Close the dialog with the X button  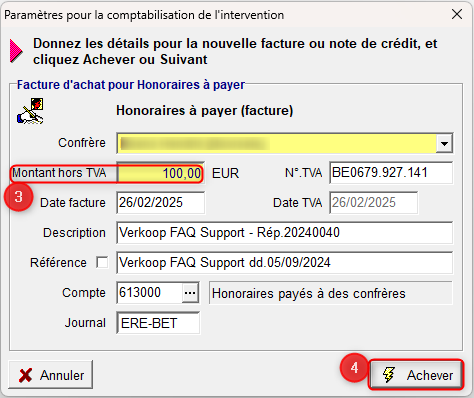tap(457, 14)
